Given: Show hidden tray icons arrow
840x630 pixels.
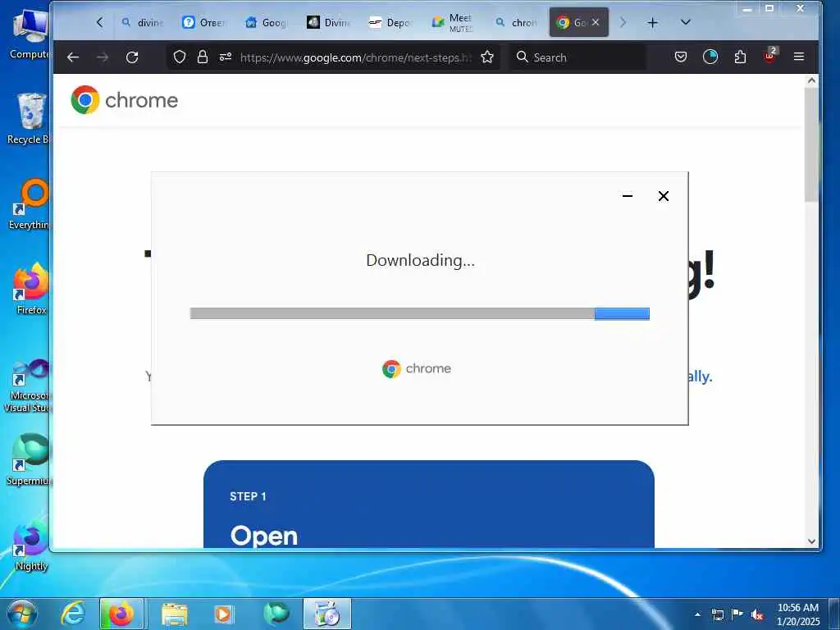Looking at the screenshot, I should coord(697,614).
